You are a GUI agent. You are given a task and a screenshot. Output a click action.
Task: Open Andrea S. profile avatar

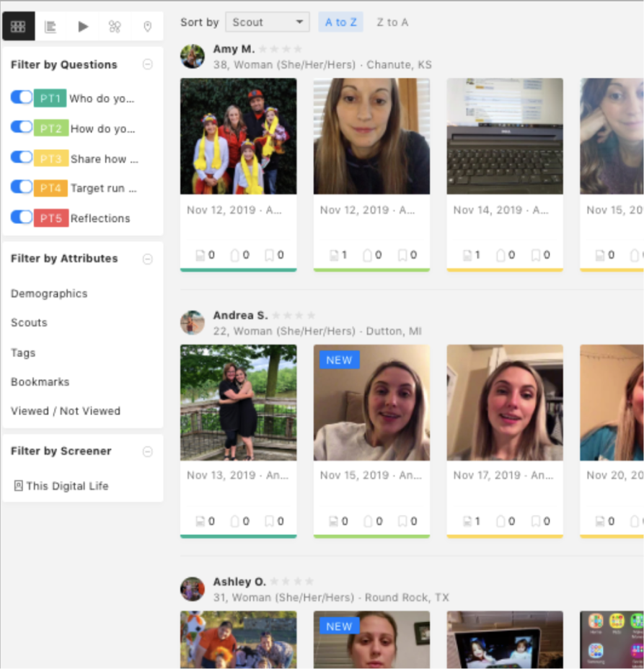(x=193, y=322)
